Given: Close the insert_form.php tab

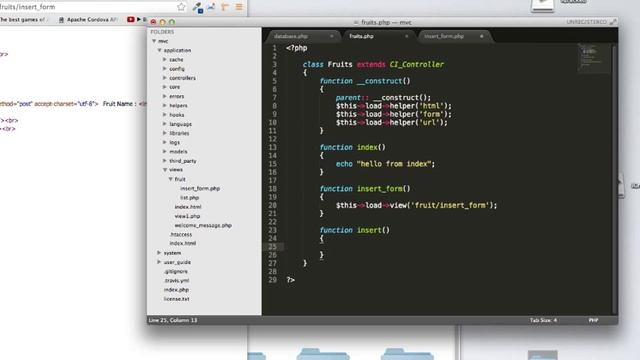Looking at the screenshot, I should pyautogui.click(x=482, y=36).
